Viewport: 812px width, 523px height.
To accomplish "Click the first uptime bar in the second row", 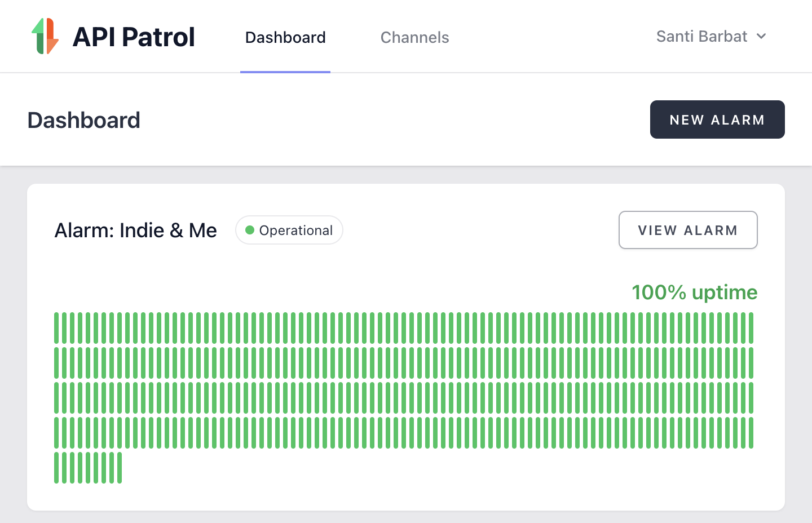I will [x=56, y=363].
